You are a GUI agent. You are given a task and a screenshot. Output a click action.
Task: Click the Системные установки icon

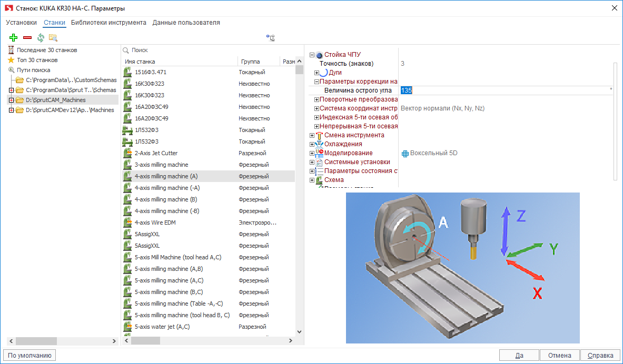coord(319,162)
